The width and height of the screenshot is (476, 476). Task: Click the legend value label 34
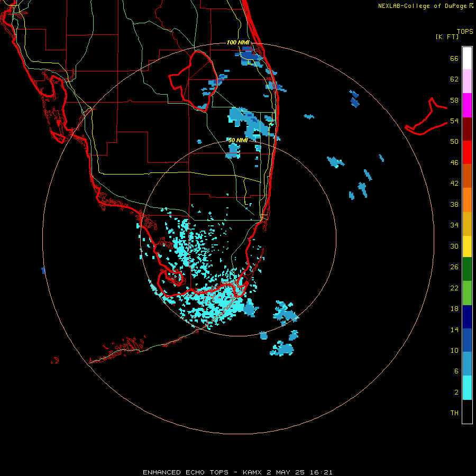pos(454,225)
